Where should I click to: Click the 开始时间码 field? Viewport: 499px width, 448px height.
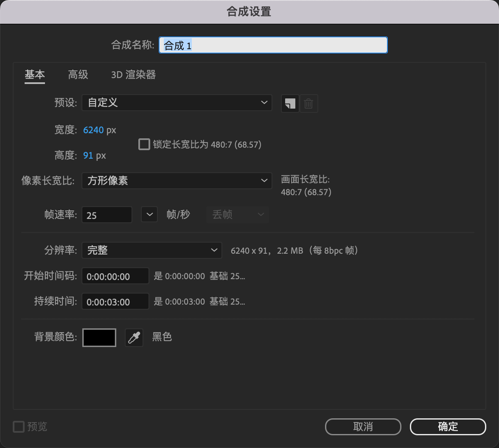click(115, 276)
